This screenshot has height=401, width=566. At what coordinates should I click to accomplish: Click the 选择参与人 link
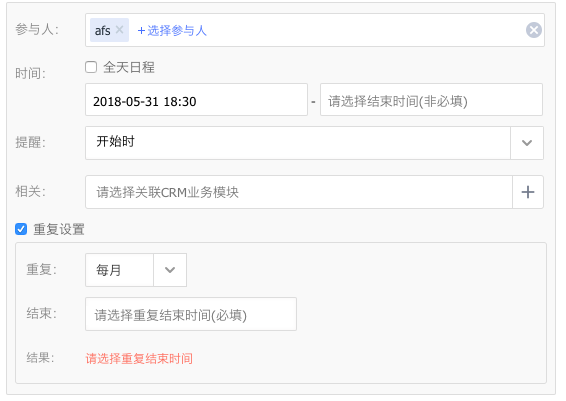click(x=172, y=31)
